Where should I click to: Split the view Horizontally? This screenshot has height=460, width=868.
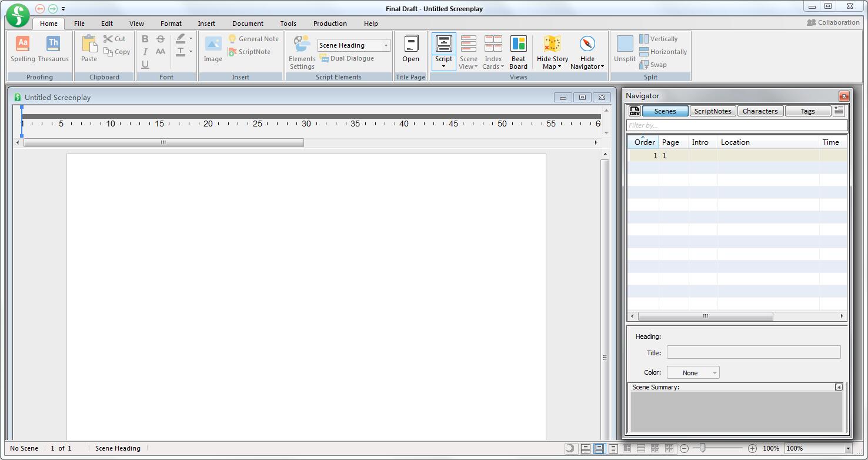[663, 52]
